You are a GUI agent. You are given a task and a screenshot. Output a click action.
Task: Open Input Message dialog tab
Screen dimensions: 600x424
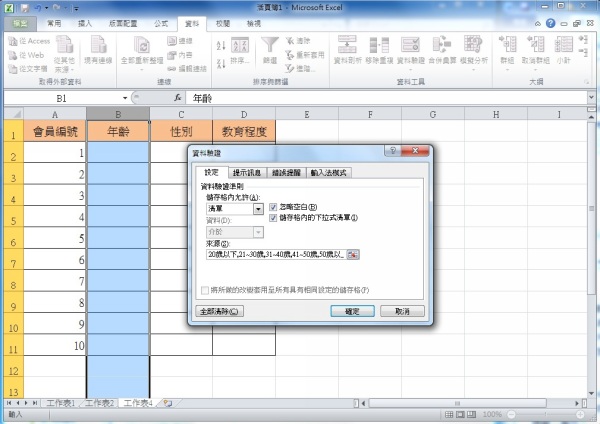click(x=247, y=173)
